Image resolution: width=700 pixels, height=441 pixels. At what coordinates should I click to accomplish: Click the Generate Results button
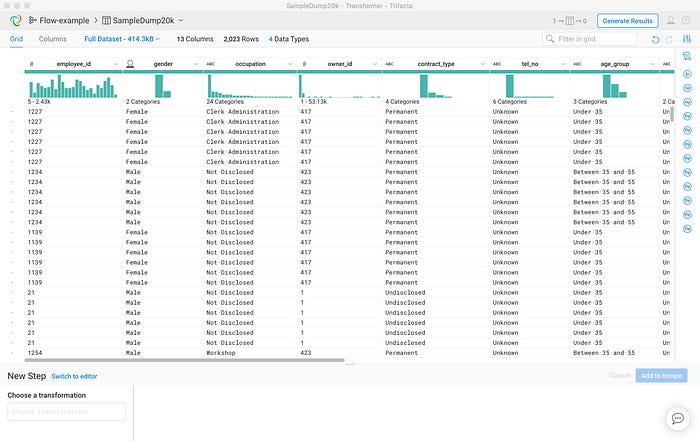click(x=628, y=21)
